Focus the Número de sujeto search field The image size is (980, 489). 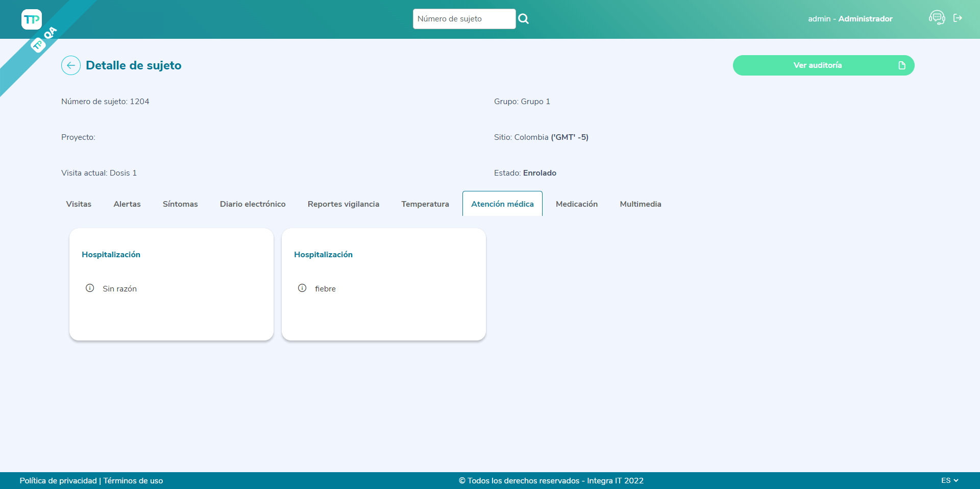(x=464, y=19)
